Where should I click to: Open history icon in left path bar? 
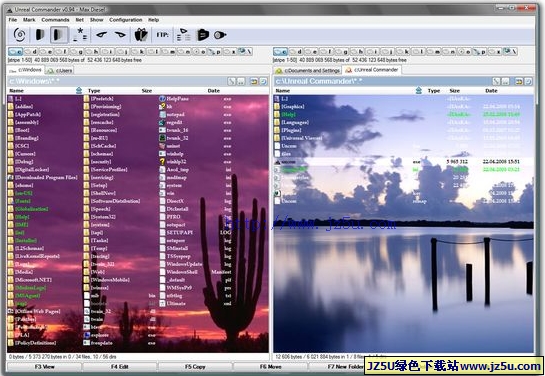click(263, 82)
